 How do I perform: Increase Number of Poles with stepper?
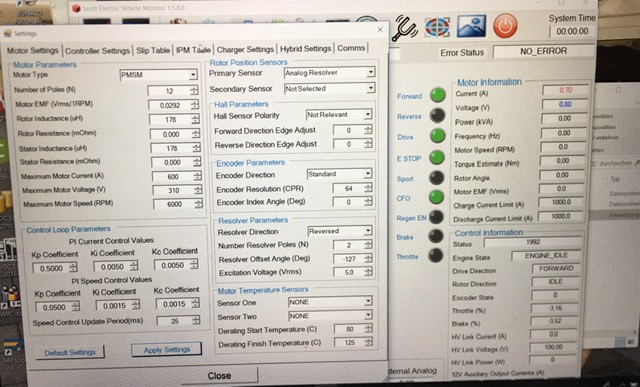(194, 88)
